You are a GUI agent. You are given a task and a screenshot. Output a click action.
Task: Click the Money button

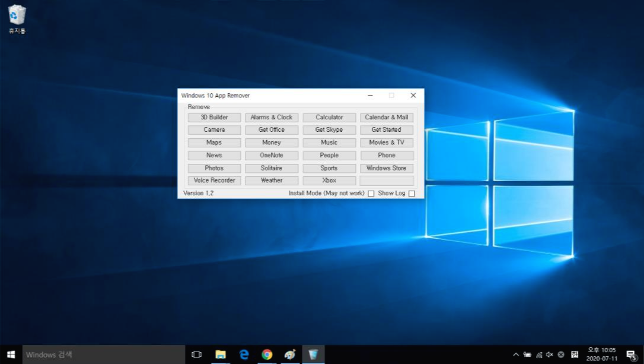[272, 143]
